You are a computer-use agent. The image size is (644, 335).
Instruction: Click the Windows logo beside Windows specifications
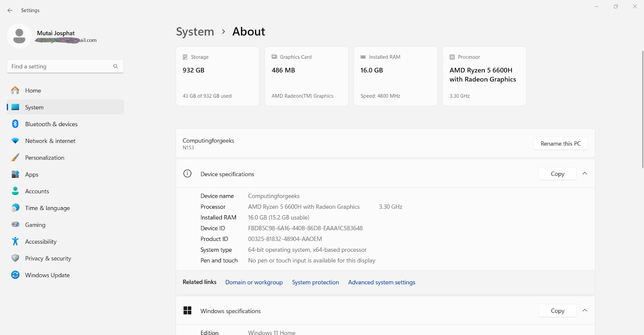[188, 310]
